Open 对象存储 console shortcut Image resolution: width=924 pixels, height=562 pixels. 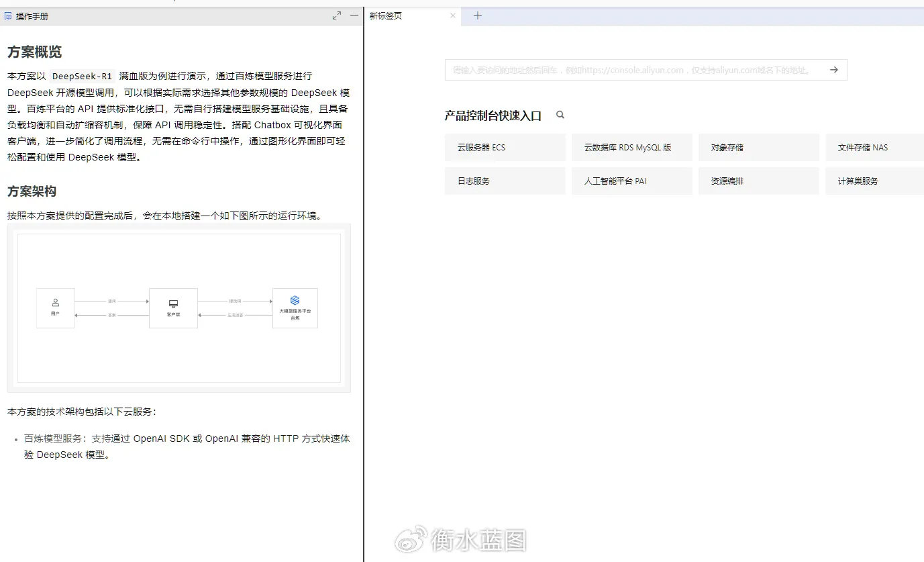pyautogui.click(x=759, y=147)
